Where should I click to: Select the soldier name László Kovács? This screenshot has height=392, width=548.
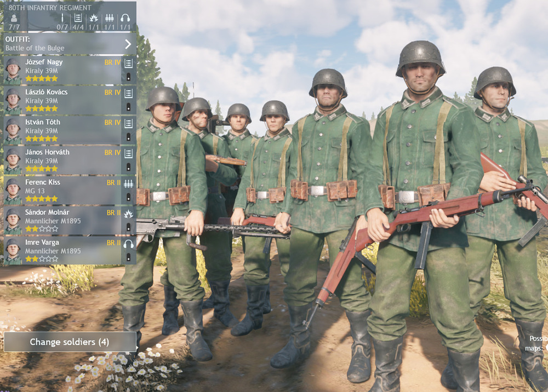[46, 92]
